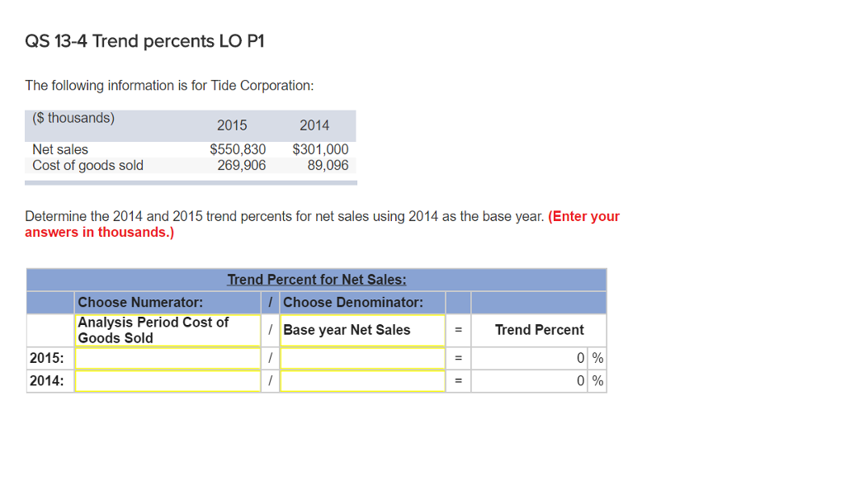Select the 2015 row label
The image size is (845, 504).
click(50, 357)
